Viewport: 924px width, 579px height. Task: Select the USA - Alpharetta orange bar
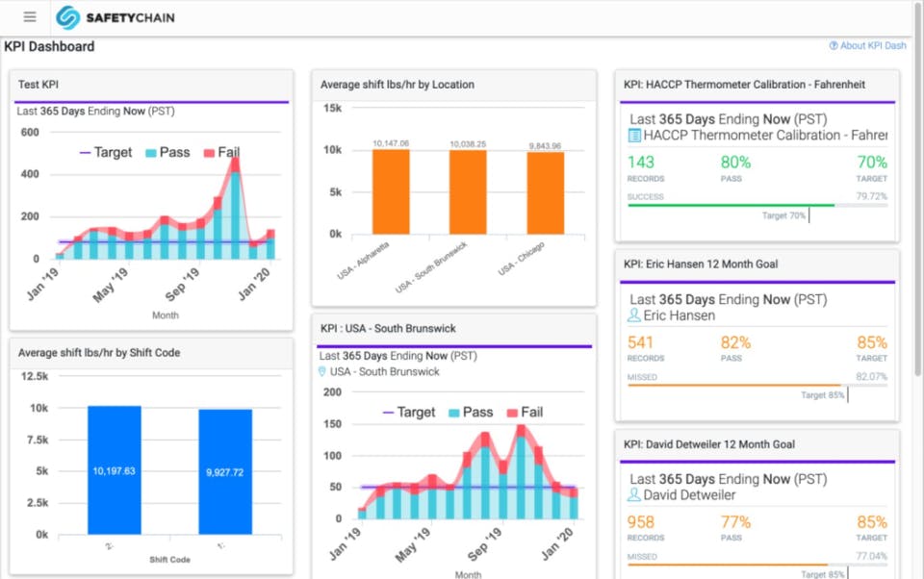coord(391,192)
